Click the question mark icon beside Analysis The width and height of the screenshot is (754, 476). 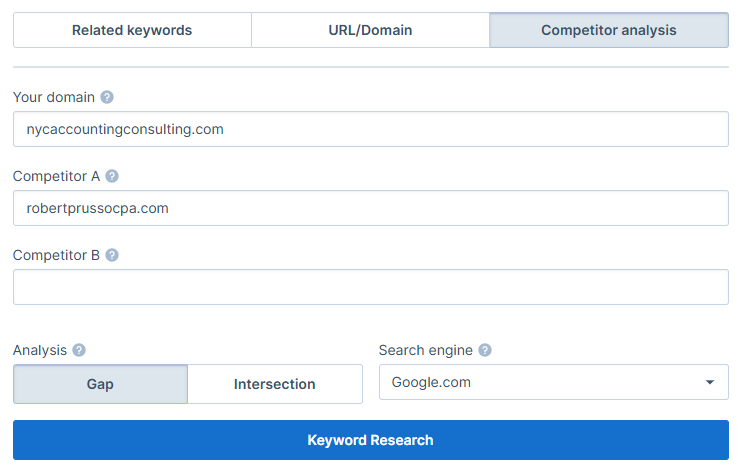tap(79, 350)
